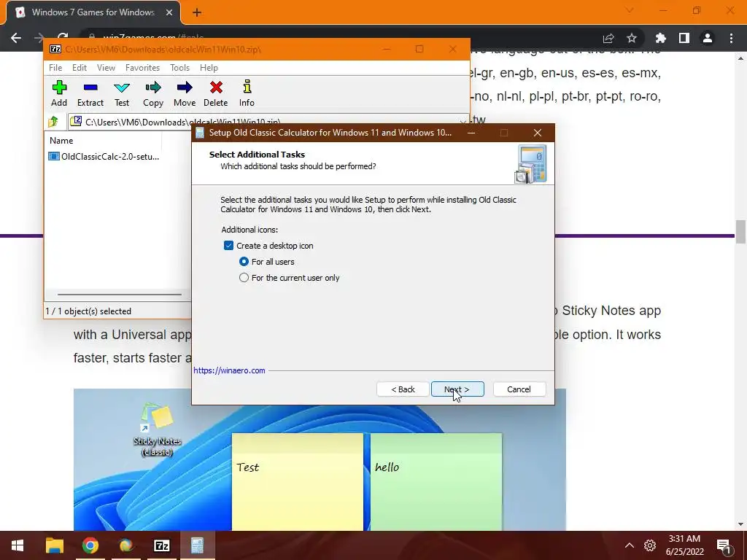The image size is (747, 560).
Task: Select For all users radio option
Action: [x=244, y=262]
